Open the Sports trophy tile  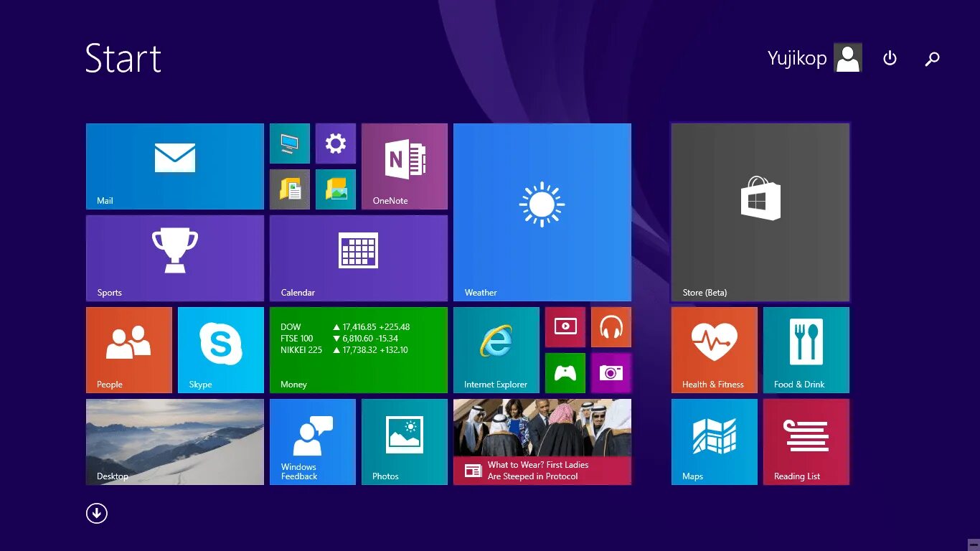(x=175, y=258)
